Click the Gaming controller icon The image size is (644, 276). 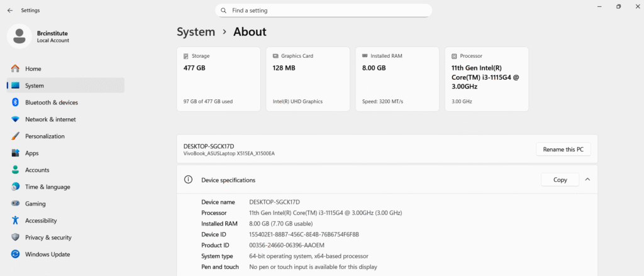pos(15,203)
